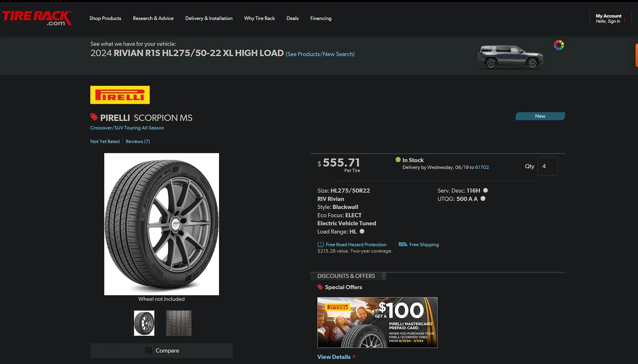Open the Deals menu
The height and width of the screenshot is (364, 638).
(x=293, y=18)
